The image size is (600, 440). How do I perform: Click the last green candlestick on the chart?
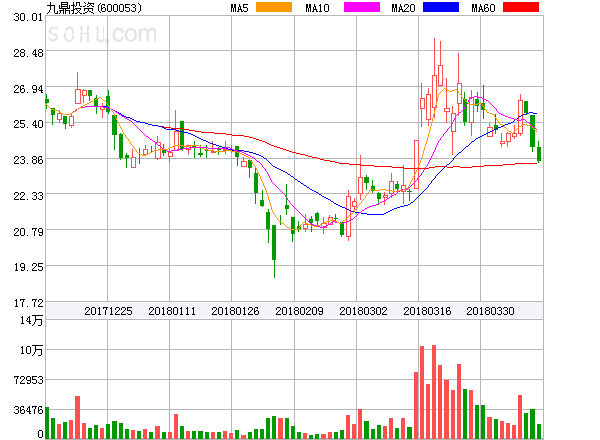point(539,154)
